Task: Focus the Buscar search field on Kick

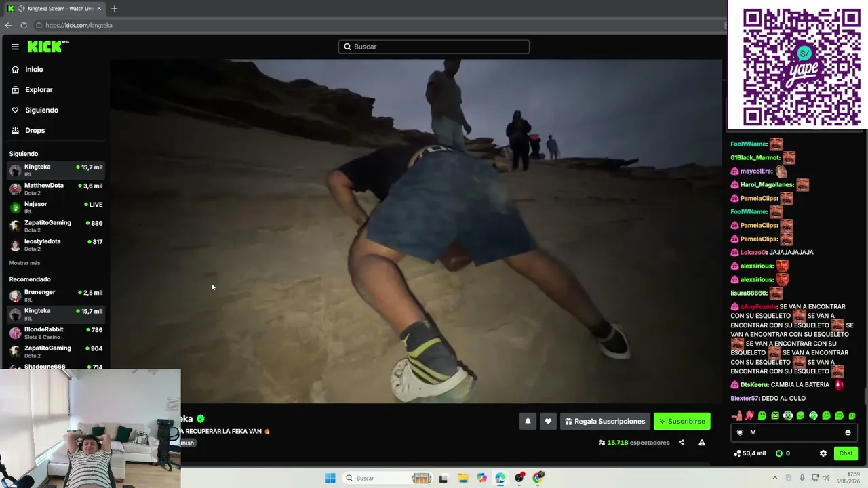Action: [434, 47]
